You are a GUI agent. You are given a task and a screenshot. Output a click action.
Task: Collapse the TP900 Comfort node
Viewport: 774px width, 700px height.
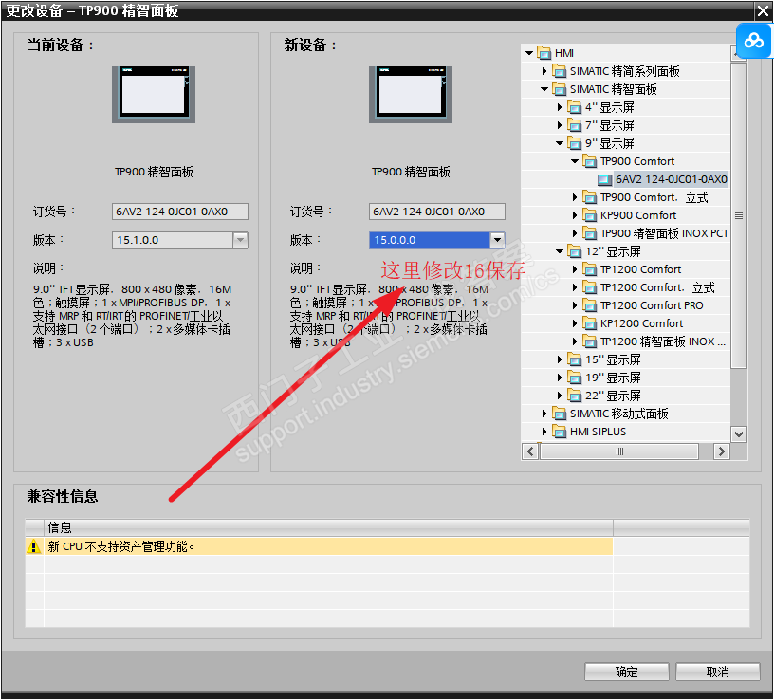pos(575,161)
